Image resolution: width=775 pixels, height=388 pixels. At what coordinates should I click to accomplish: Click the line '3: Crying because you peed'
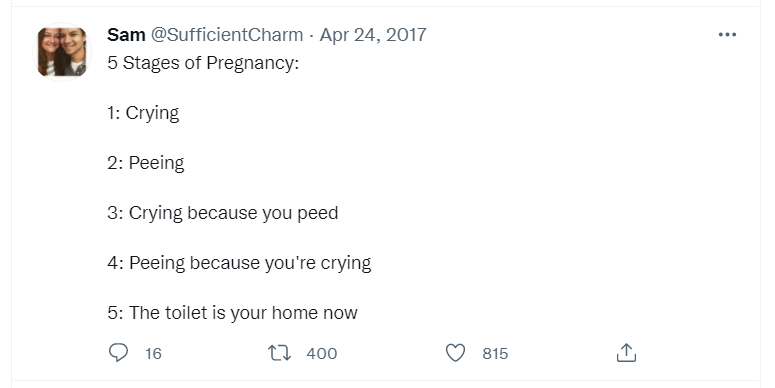coord(223,213)
